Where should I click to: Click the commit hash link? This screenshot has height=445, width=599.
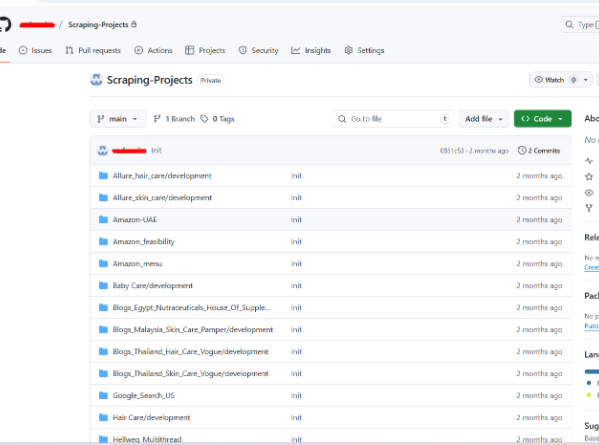(x=452, y=151)
